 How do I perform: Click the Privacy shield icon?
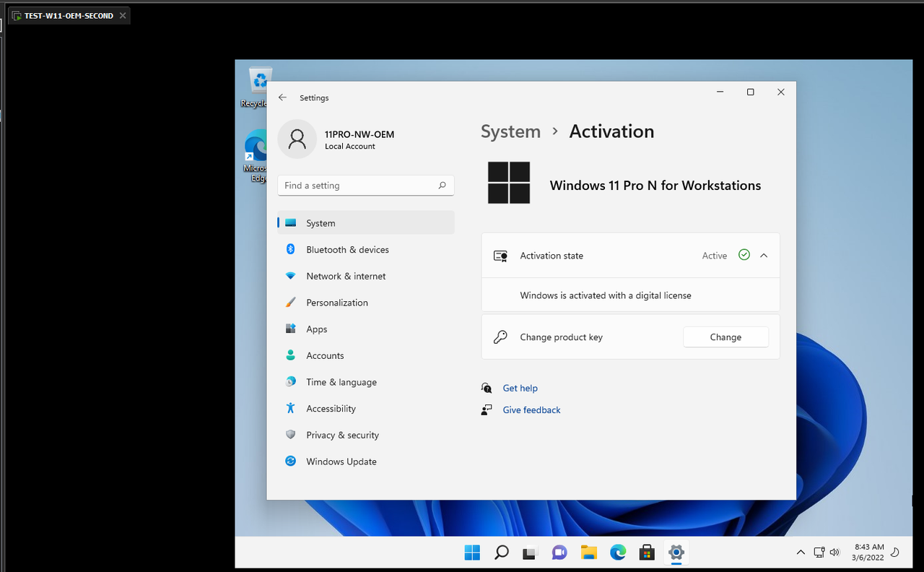click(291, 435)
